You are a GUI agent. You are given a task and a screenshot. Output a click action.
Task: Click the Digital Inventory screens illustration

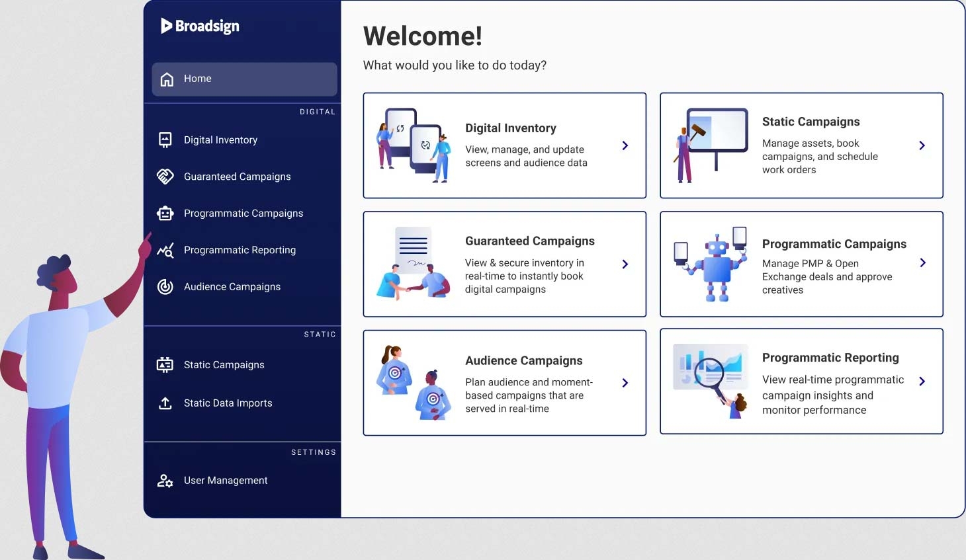click(x=414, y=145)
